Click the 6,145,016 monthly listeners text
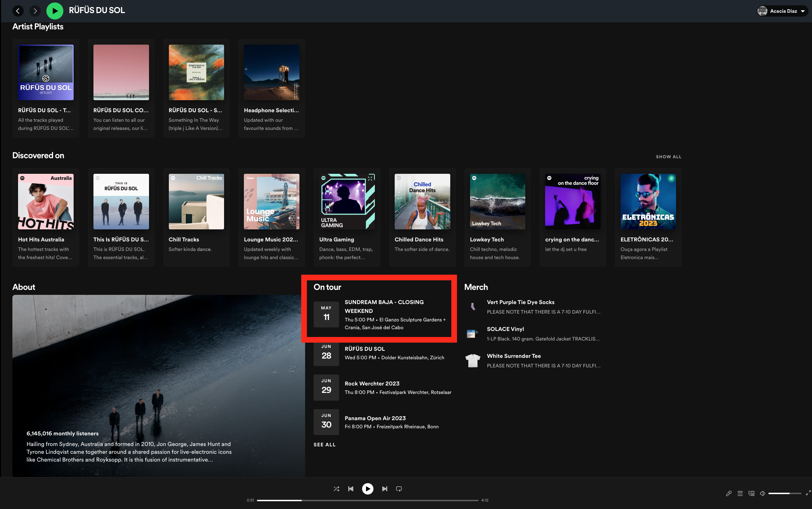 63,434
